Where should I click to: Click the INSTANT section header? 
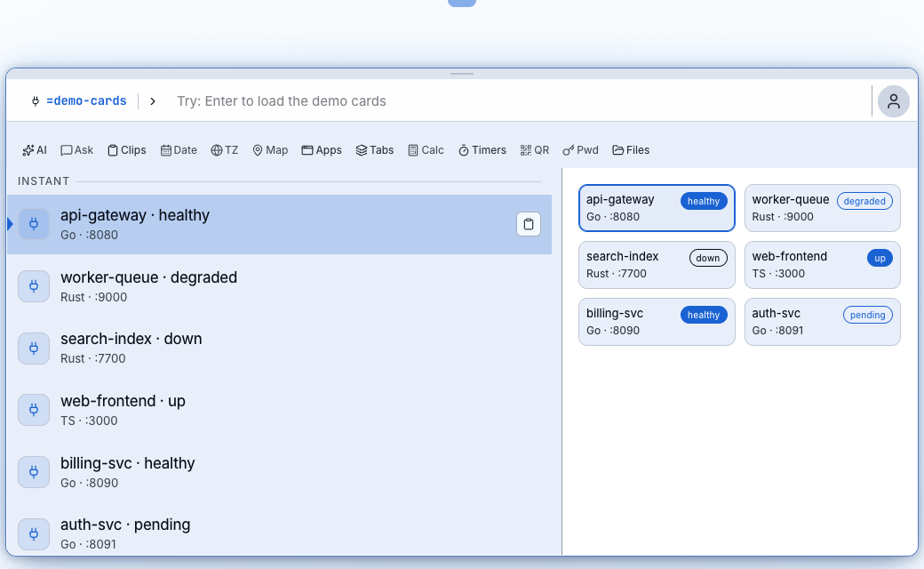(x=44, y=181)
